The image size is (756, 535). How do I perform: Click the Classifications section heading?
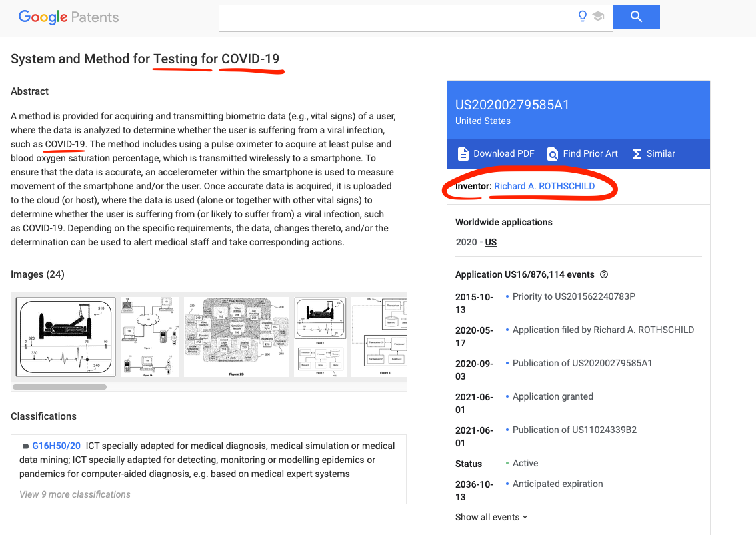pos(43,416)
